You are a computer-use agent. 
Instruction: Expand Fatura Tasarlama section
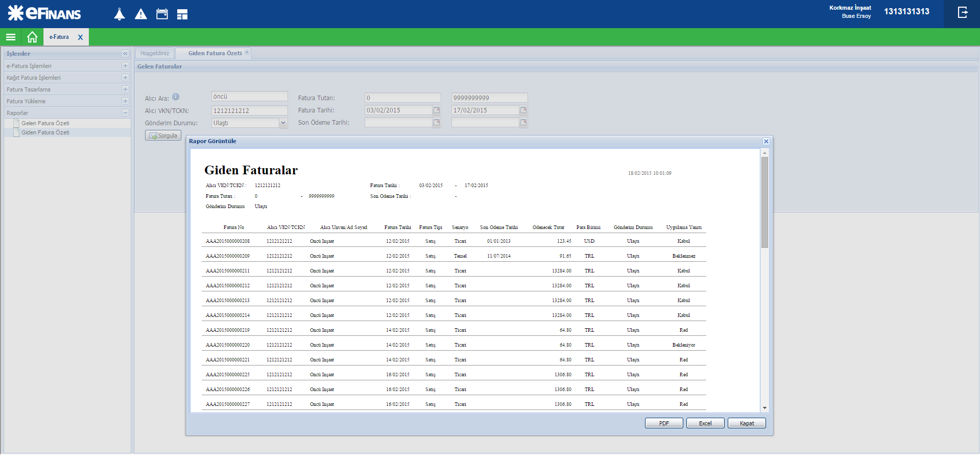[x=125, y=89]
